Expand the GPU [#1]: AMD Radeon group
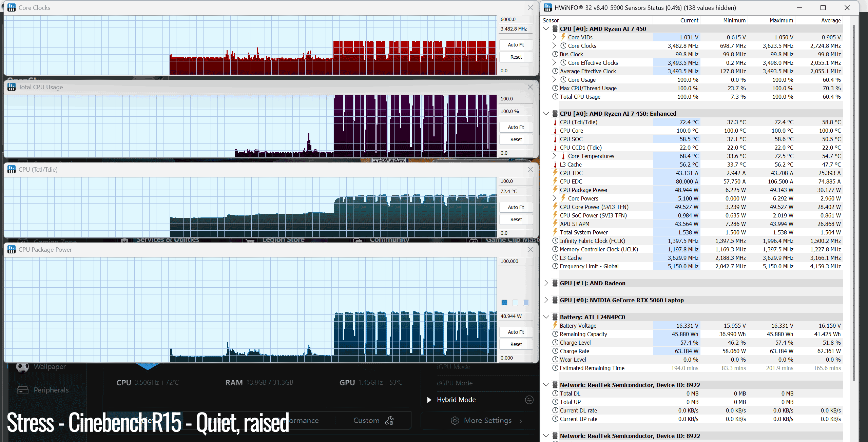This screenshot has width=868, height=442. tap(546, 283)
